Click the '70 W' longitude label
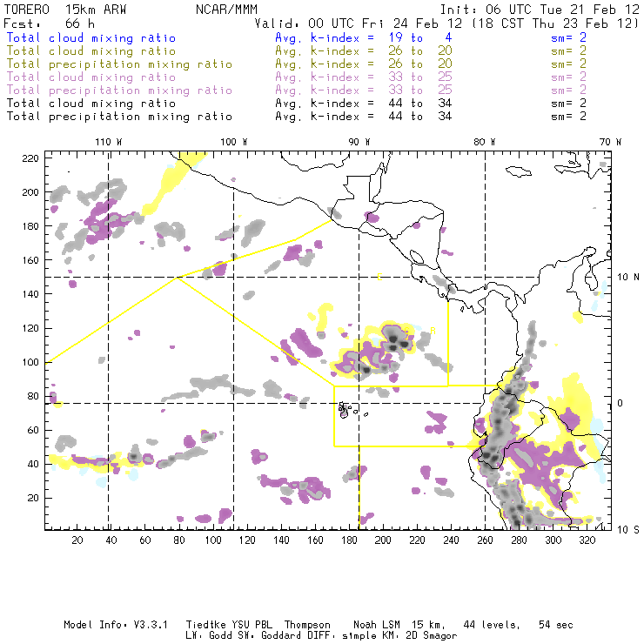Screen dimensions: 644x644 pos(610,142)
